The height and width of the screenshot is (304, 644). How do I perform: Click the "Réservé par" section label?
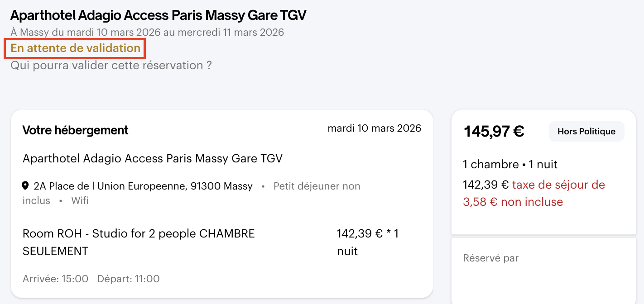[490, 258]
